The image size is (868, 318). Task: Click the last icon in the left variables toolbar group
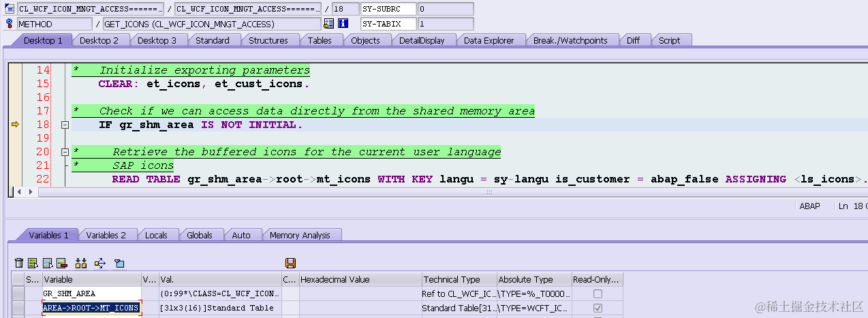(x=119, y=263)
